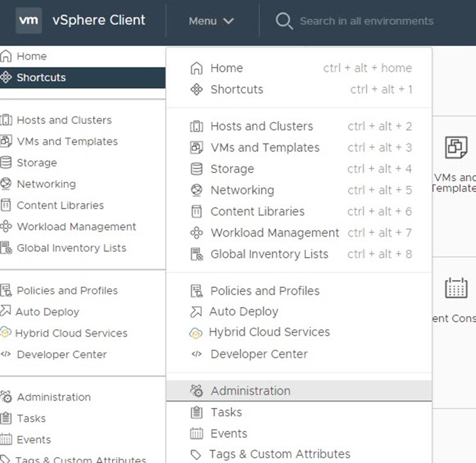
Task: Open Networking from the left sidebar
Action: 46,184
